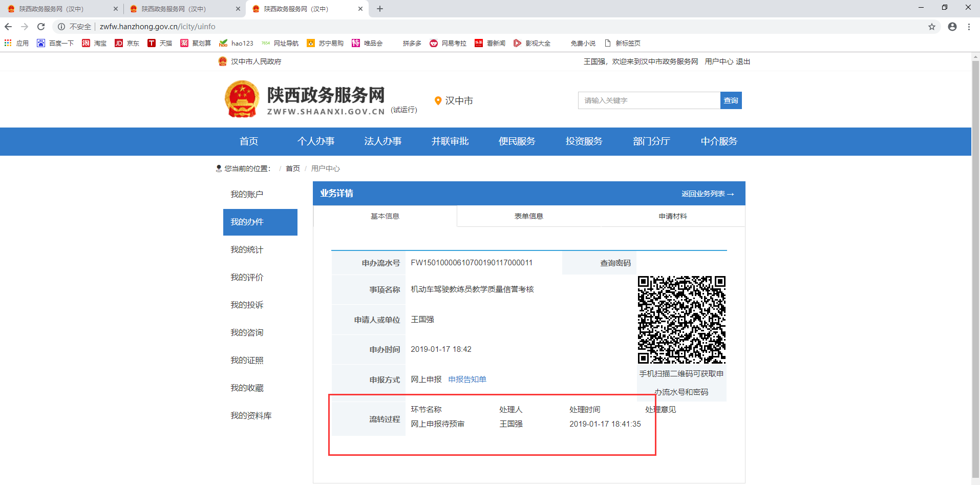
Task: Open the 淘宝 bookmark icon
Action: click(x=86, y=43)
